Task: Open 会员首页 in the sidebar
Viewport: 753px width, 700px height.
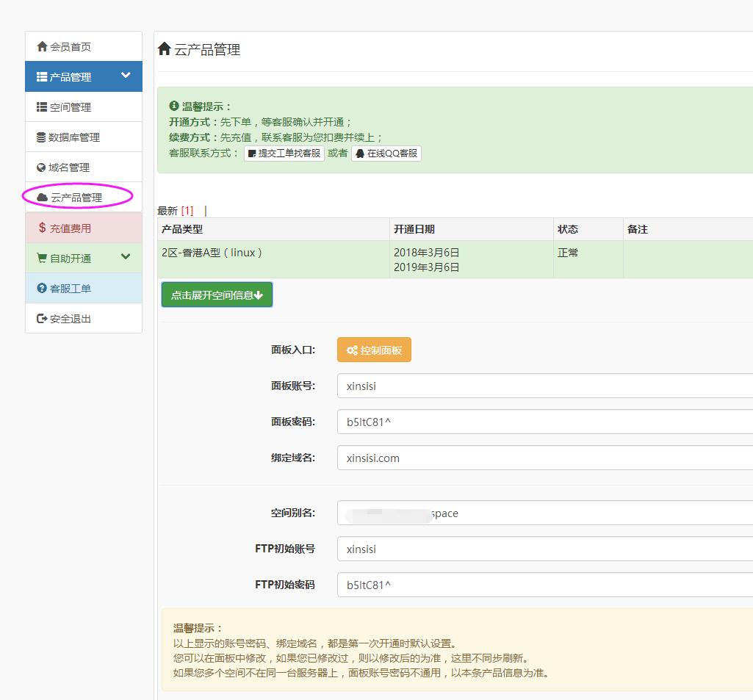Action: pos(84,46)
